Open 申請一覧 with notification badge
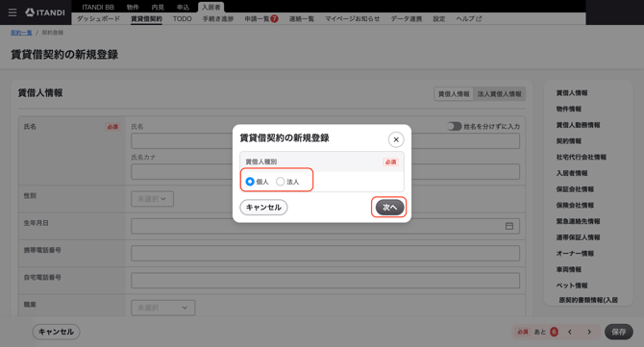The height and width of the screenshot is (347, 644). pyautogui.click(x=261, y=19)
